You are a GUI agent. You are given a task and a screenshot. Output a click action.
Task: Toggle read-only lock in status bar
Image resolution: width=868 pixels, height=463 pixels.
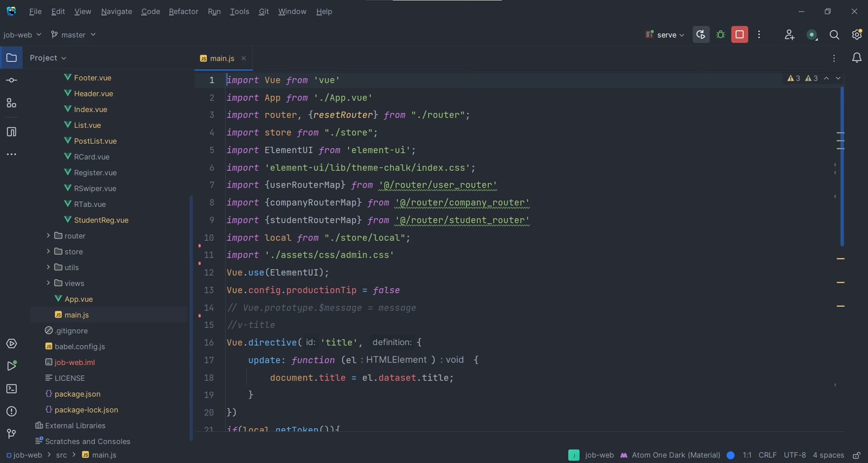tap(856, 455)
